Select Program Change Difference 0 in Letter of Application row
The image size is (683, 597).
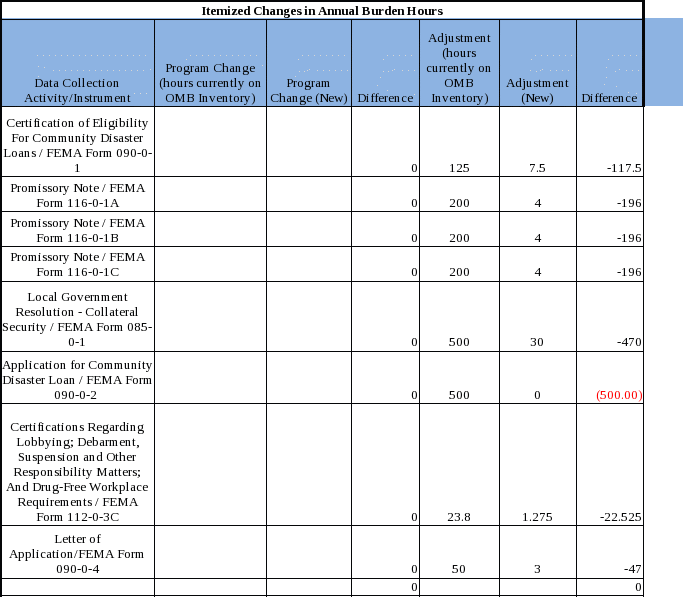point(414,569)
